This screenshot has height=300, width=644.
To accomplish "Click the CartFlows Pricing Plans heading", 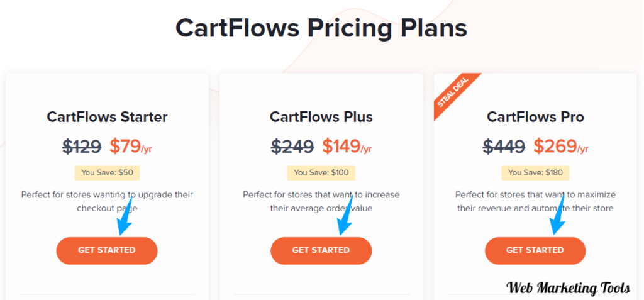I will (x=321, y=28).
